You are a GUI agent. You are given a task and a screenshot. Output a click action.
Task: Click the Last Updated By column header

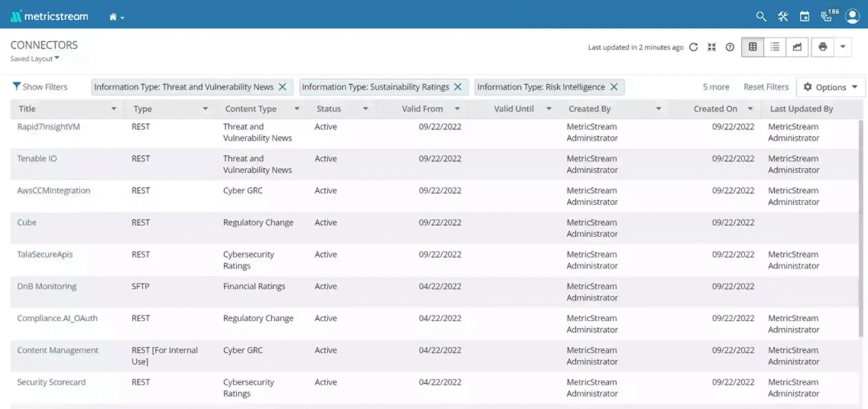tap(802, 109)
